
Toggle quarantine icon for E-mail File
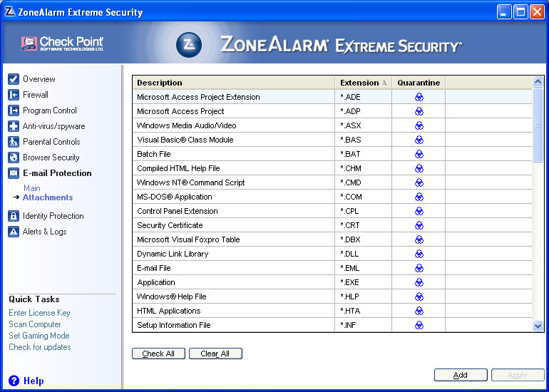click(x=419, y=269)
